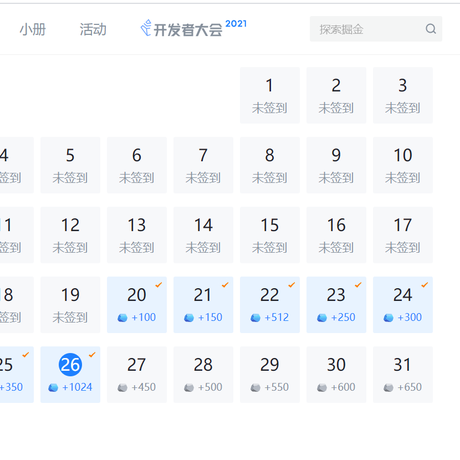
Task: Select calendar day 19
Action: point(70,305)
